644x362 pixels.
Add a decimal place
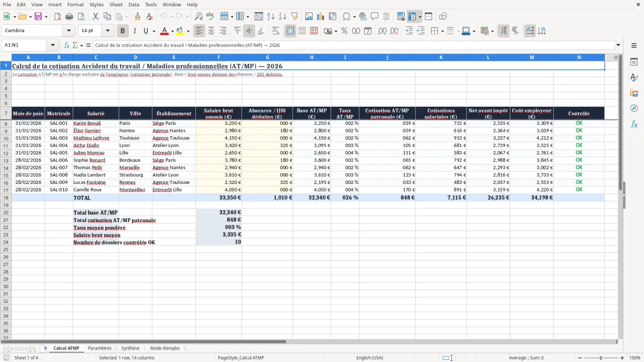383,31
